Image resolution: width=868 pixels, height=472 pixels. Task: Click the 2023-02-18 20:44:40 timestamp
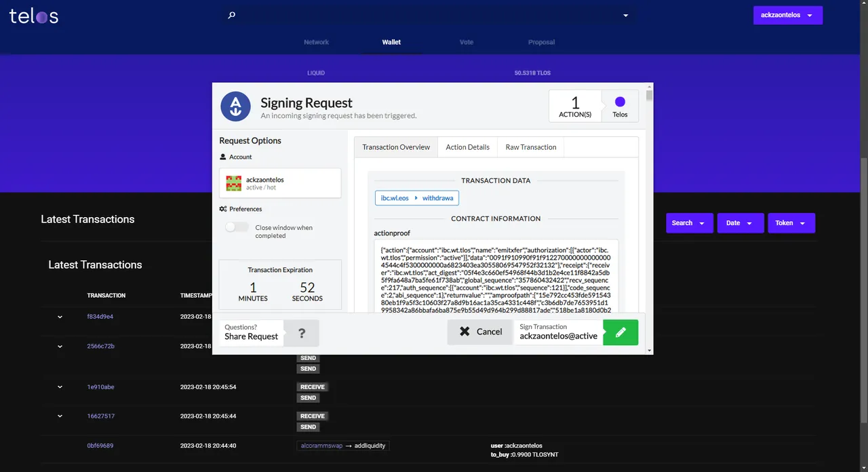(208, 446)
